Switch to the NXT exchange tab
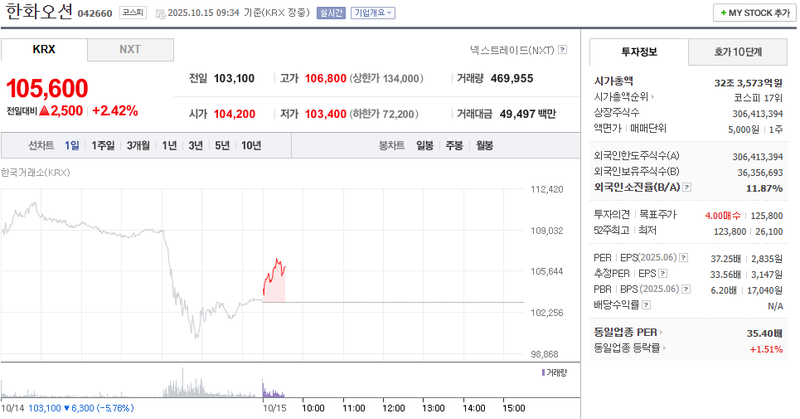 130,49
